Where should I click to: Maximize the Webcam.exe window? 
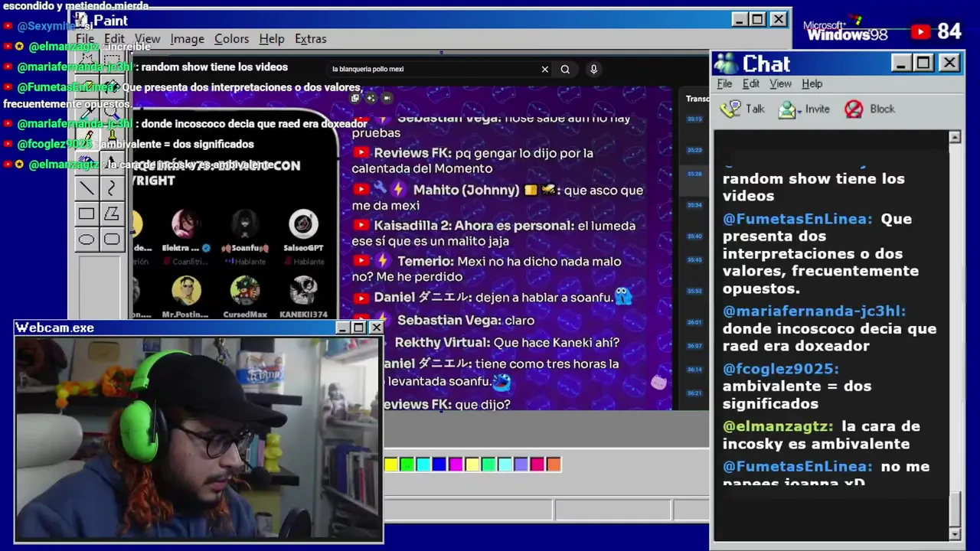(x=359, y=328)
